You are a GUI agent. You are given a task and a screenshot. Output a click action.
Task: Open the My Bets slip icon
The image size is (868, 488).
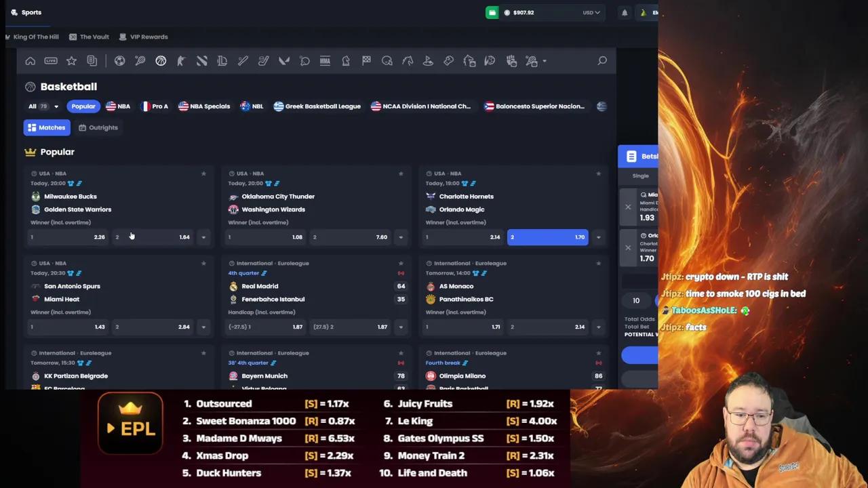click(92, 61)
